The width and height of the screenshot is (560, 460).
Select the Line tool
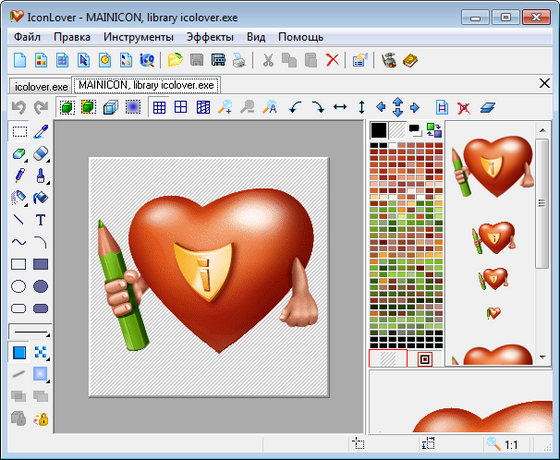point(19,220)
